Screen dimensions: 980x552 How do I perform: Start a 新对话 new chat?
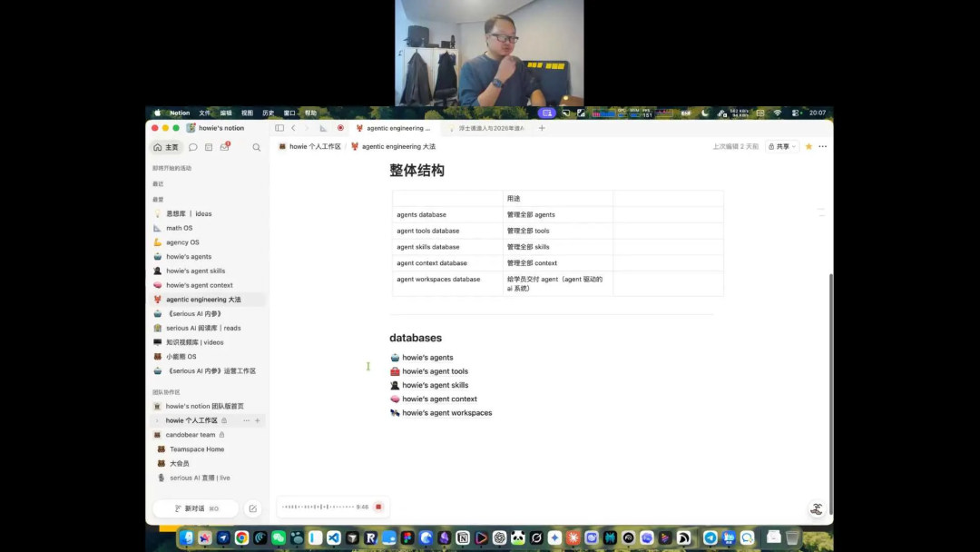195,508
